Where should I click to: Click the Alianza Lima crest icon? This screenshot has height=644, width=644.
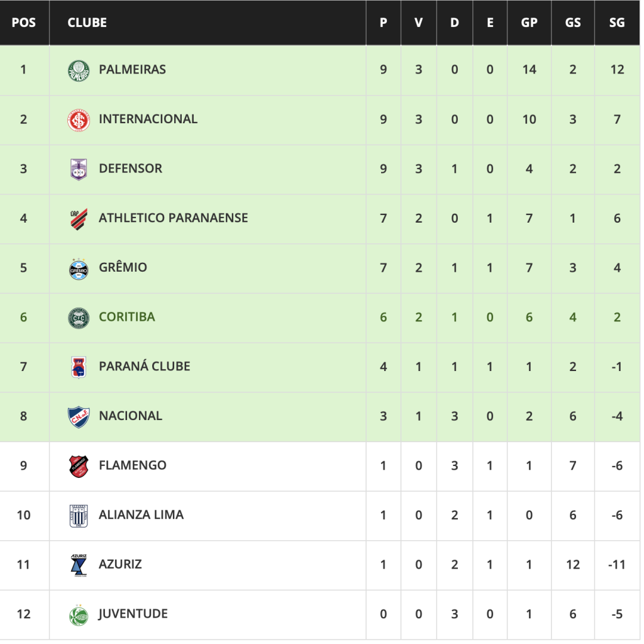[79, 516]
